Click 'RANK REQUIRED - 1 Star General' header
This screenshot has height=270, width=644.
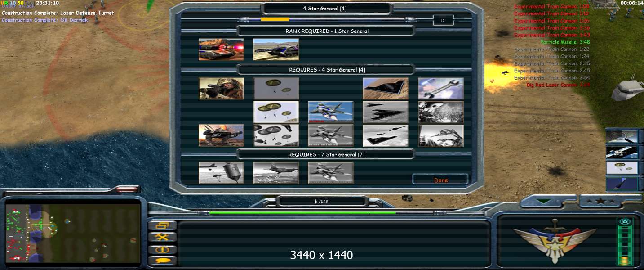(x=327, y=31)
